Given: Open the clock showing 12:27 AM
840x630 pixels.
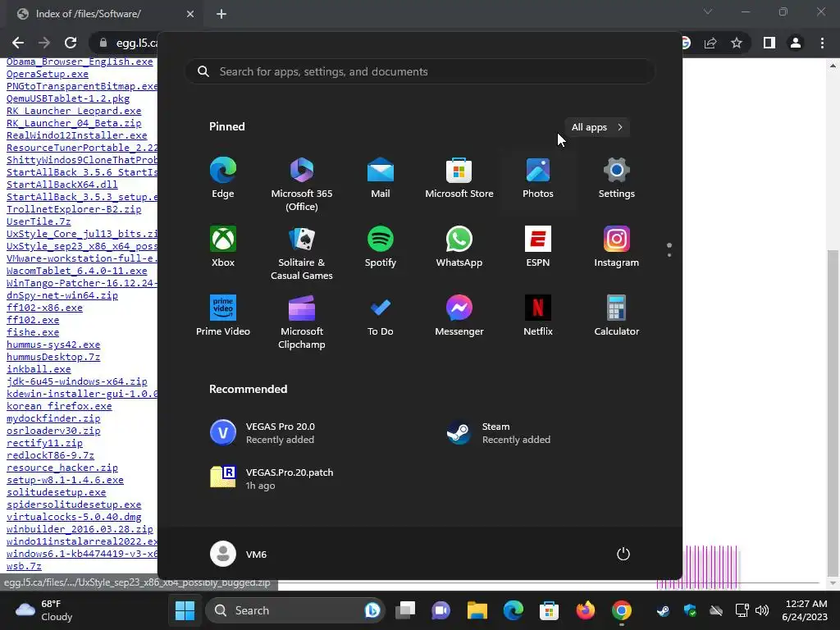Looking at the screenshot, I should pos(805,610).
